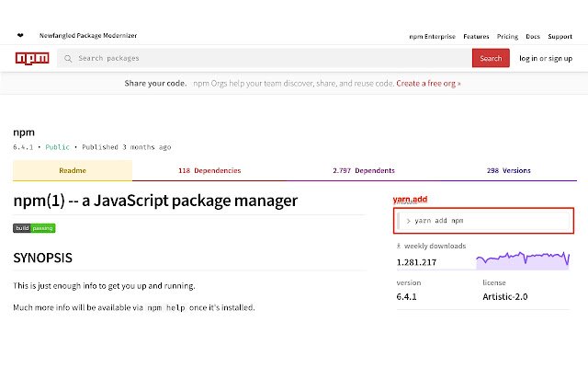588x368 pixels.
Task: Open Docs in the top navigation
Action: [533, 37]
